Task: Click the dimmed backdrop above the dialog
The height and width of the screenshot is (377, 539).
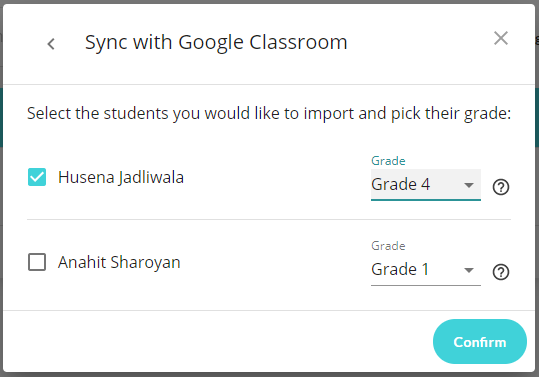Action: 270,2
